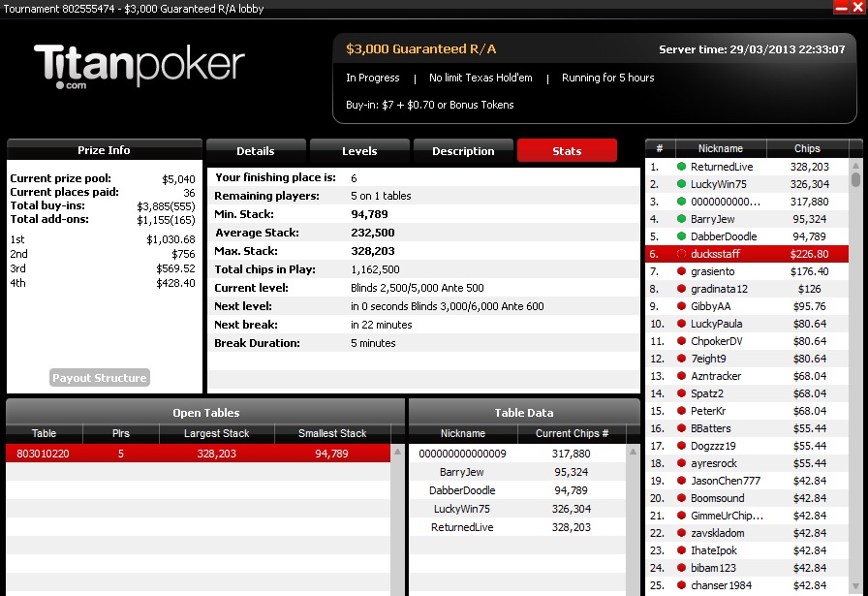Image resolution: width=868 pixels, height=596 pixels.
Task: Click red status dot beside zavskladom
Action: coord(681,533)
